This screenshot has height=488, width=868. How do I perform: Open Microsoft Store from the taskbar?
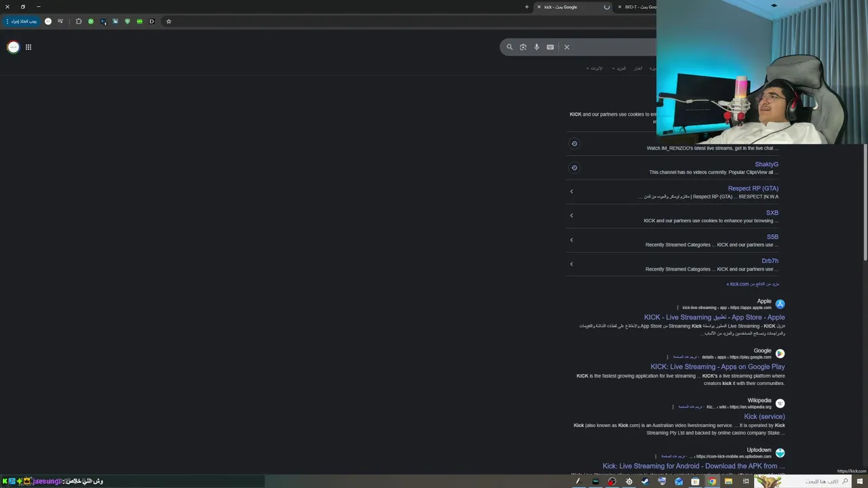(x=695, y=481)
